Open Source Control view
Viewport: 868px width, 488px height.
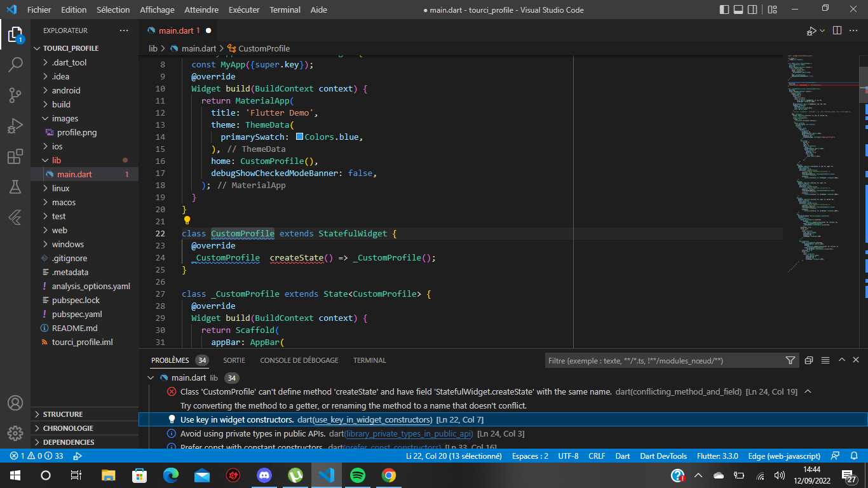click(x=15, y=95)
